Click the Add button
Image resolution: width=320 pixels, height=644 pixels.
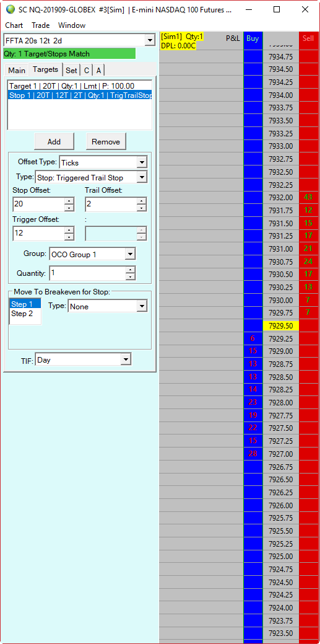pyautogui.click(x=54, y=142)
